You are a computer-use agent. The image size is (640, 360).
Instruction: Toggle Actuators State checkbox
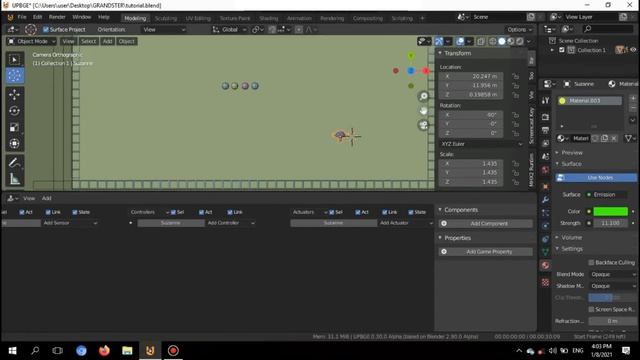[411, 212]
